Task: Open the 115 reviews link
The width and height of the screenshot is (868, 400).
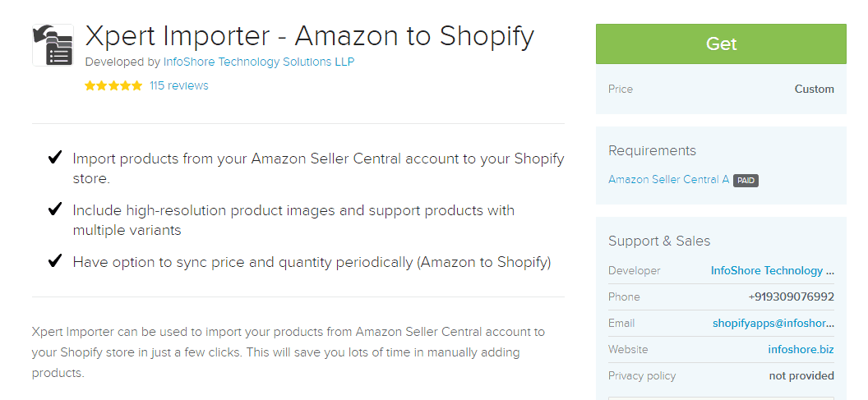Action: [179, 85]
